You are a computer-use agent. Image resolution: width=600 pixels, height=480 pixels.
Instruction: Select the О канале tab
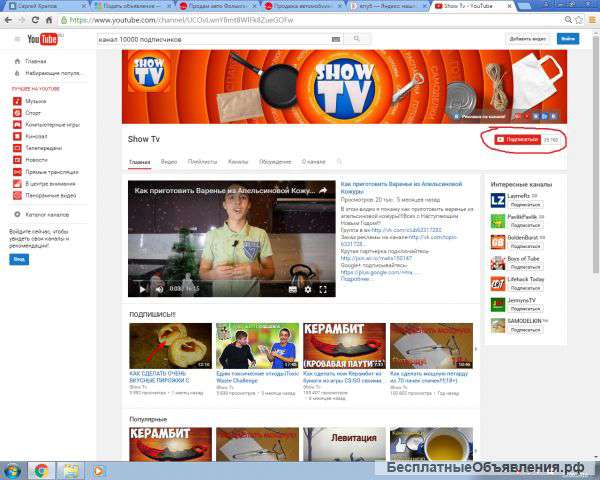coord(313,162)
